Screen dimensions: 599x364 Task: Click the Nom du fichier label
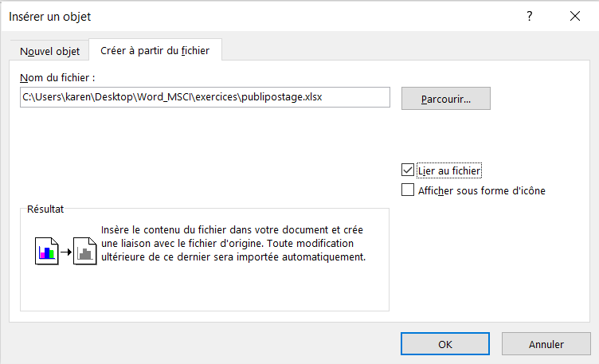(57, 77)
